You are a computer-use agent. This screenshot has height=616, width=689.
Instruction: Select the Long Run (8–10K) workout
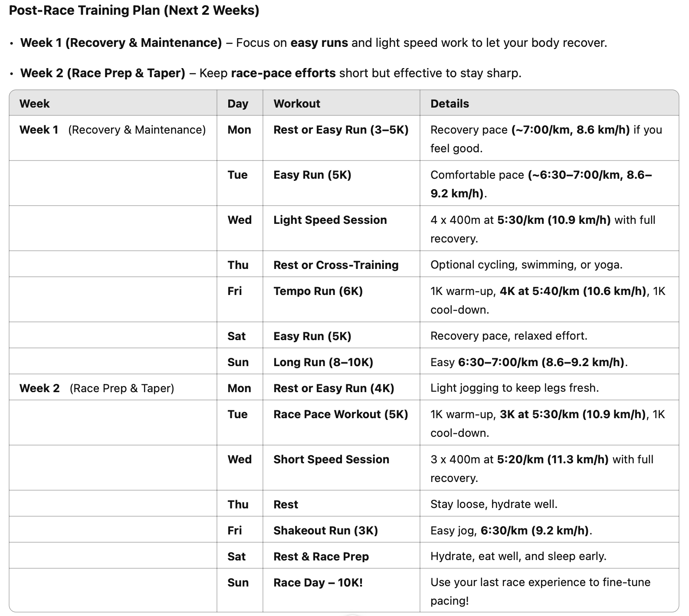[323, 362]
